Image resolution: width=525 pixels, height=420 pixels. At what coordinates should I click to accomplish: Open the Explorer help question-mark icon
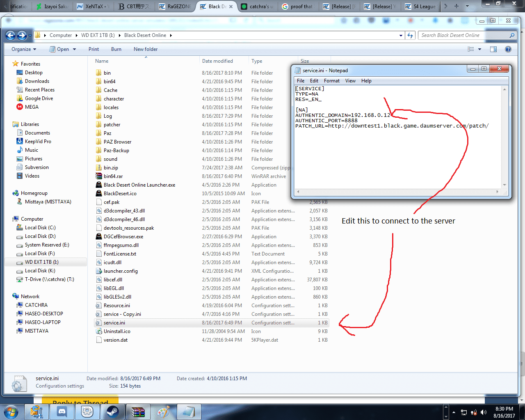coord(508,49)
